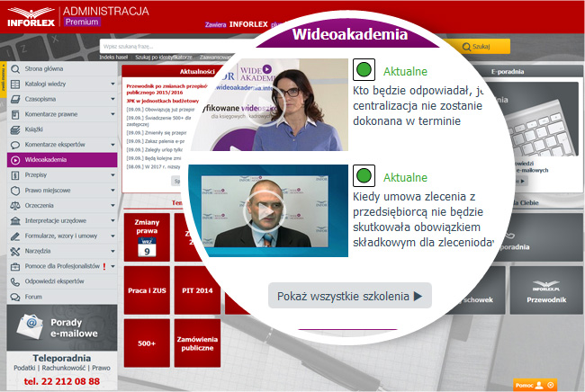Click the Komentarze prawne document icon
585x392 pixels.
coord(15,114)
